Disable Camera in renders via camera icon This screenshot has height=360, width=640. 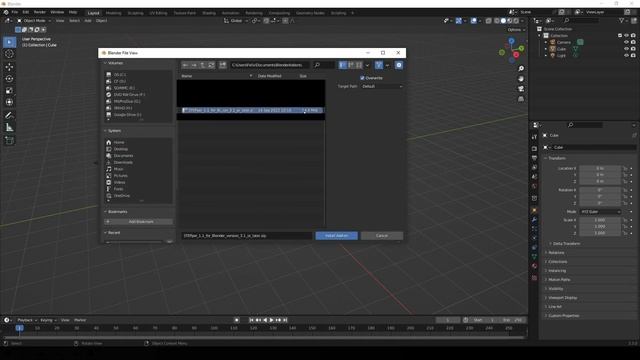633,42
